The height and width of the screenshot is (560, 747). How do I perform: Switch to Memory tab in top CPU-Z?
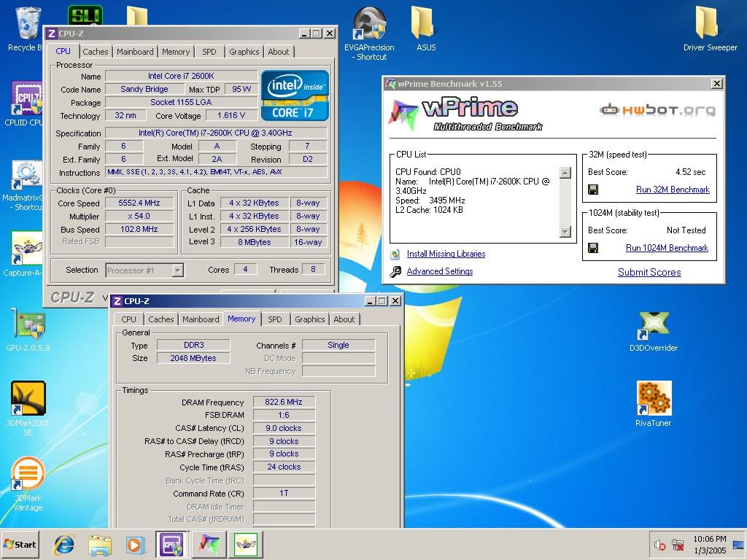pos(176,52)
